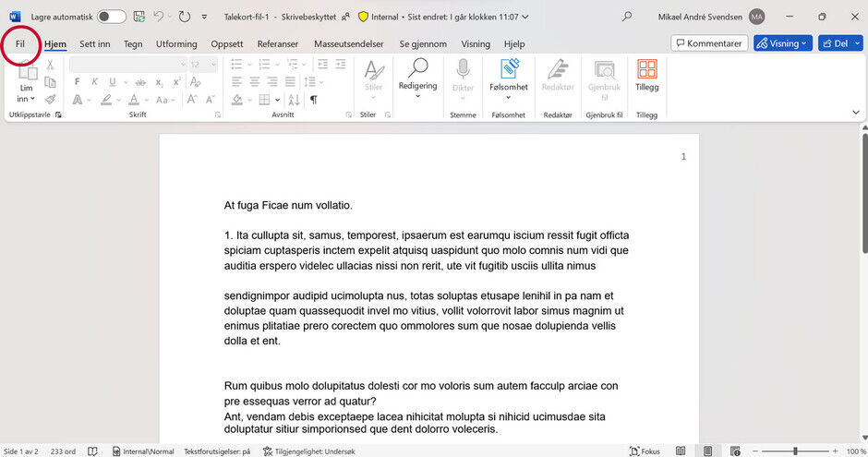Apply the text highlight color marker
The width and height of the screenshot is (868, 457).
click(106, 100)
